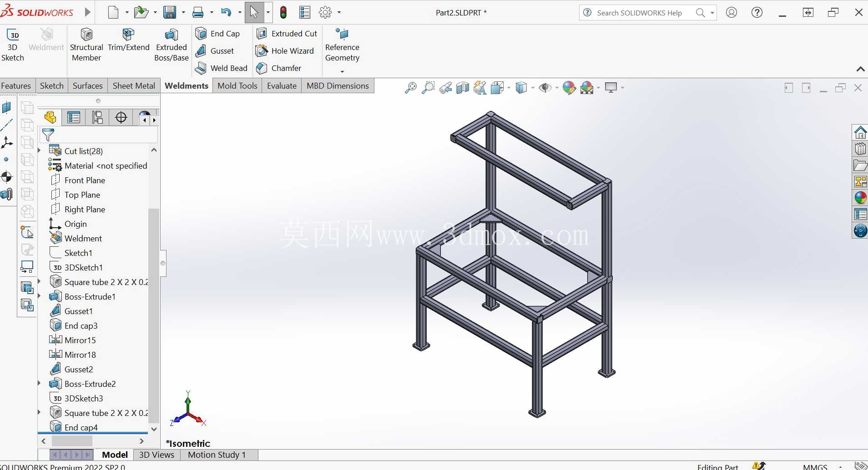Toggle Section View
This screenshot has height=470, width=868.
coord(463,88)
